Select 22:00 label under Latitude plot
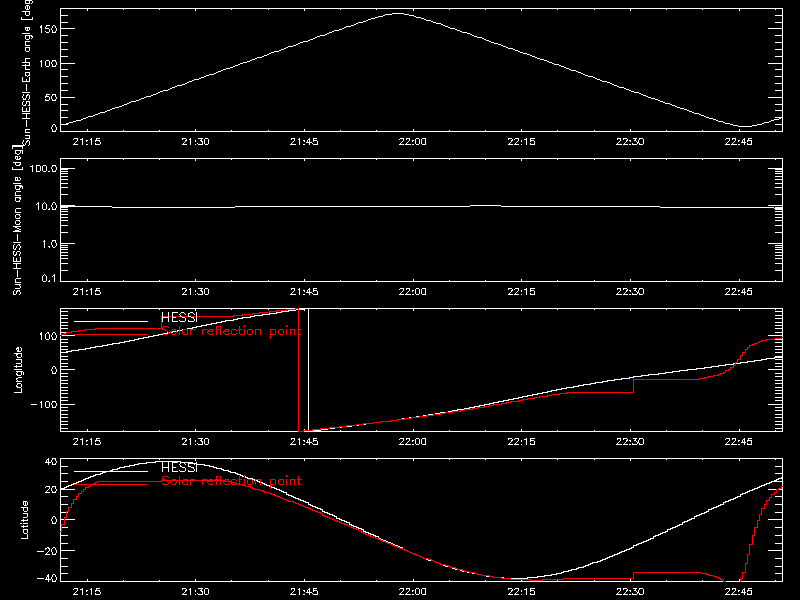 pyautogui.click(x=413, y=591)
